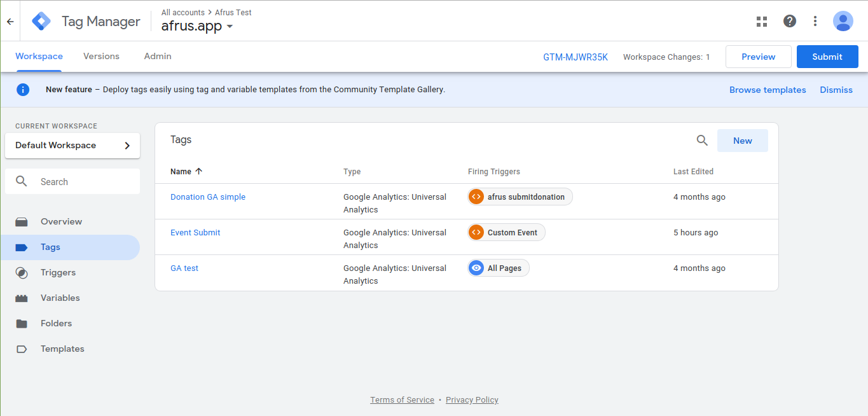Click the Overview sidebar icon
Image resolution: width=868 pixels, height=416 pixels.
coord(22,222)
